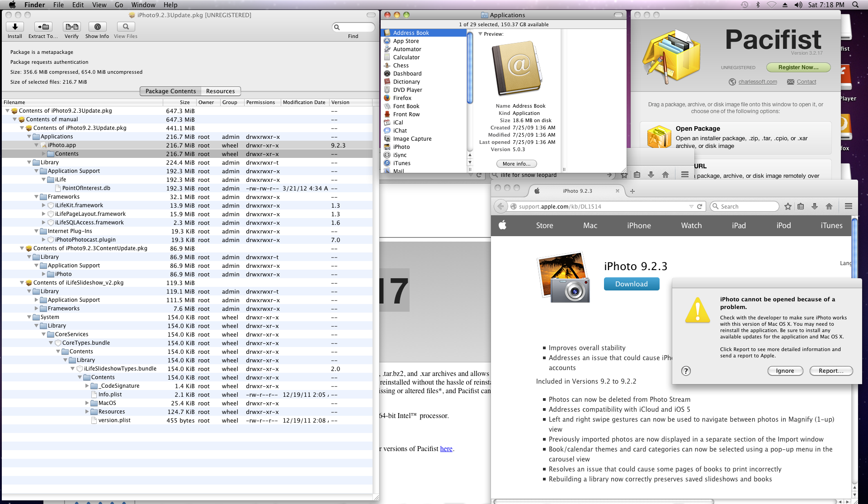This screenshot has width=868, height=504.
Task: Open the File menu
Action: (x=58, y=5)
